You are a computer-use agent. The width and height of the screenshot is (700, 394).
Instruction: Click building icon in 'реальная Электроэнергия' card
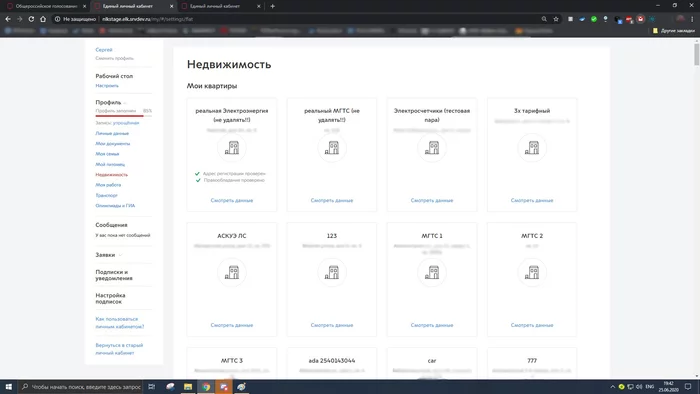click(x=232, y=148)
